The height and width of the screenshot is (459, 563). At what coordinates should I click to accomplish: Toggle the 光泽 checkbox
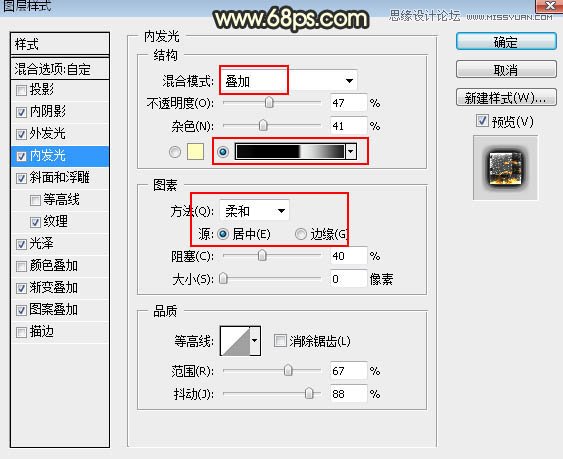coord(21,244)
